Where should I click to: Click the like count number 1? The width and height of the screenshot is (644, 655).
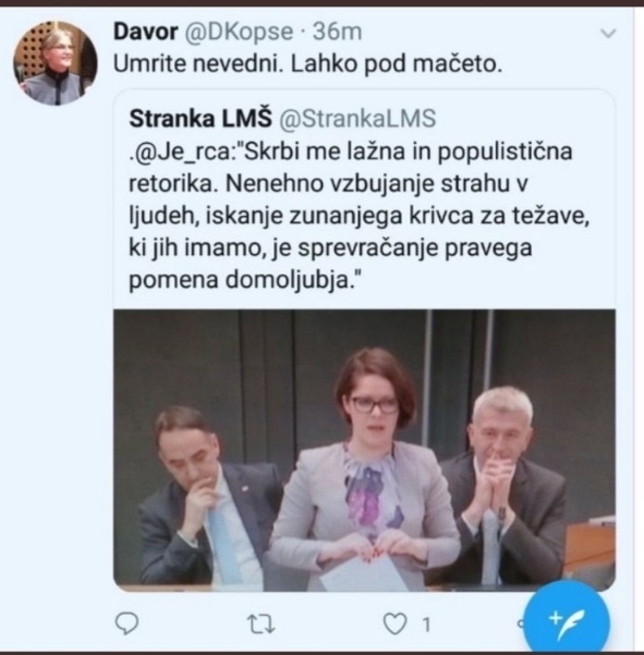(x=426, y=625)
